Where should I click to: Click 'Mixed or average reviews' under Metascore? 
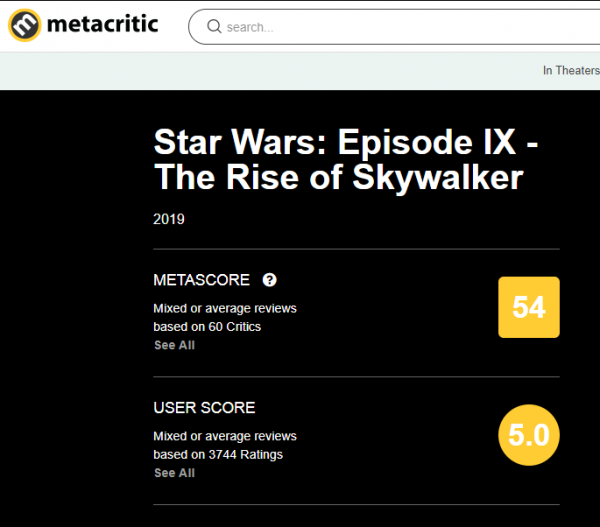pos(224,308)
